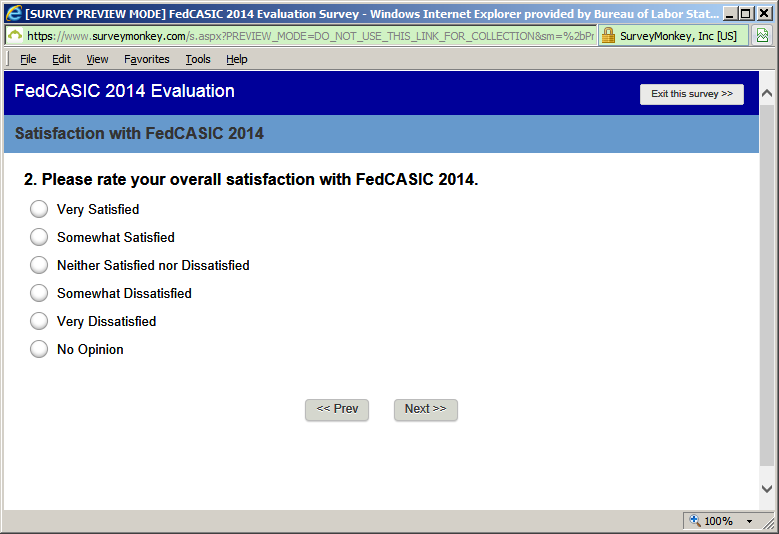
Task: Open the Edit menu
Action: click(61, 59)
